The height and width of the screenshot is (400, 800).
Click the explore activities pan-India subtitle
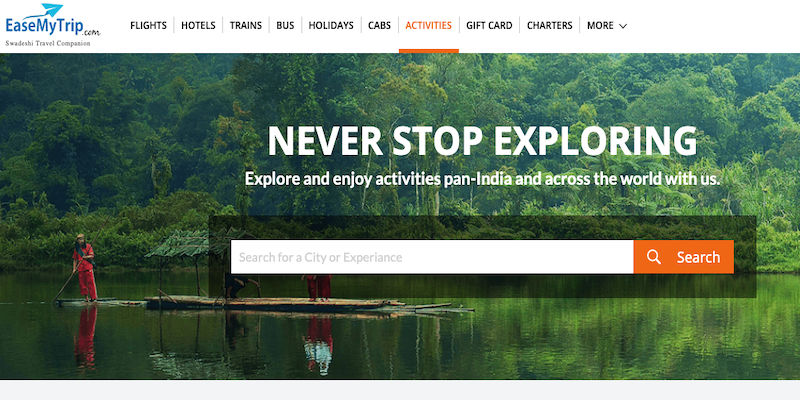click(x=482, y=179)
